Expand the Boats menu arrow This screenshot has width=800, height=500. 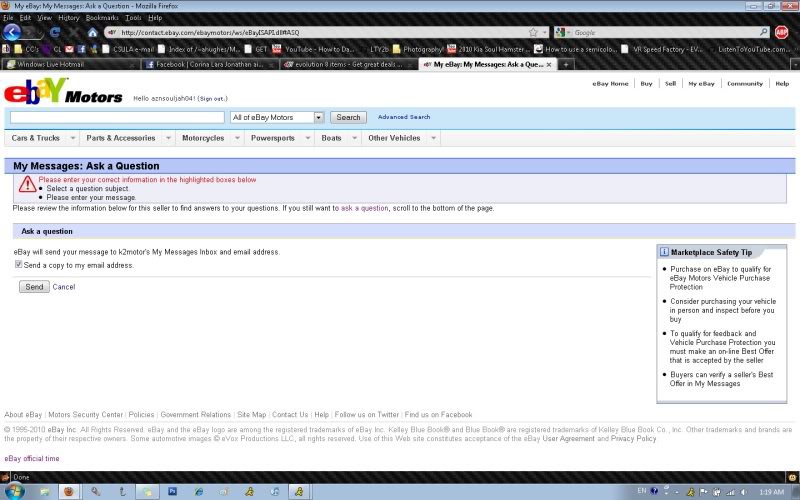pos(354,138)
